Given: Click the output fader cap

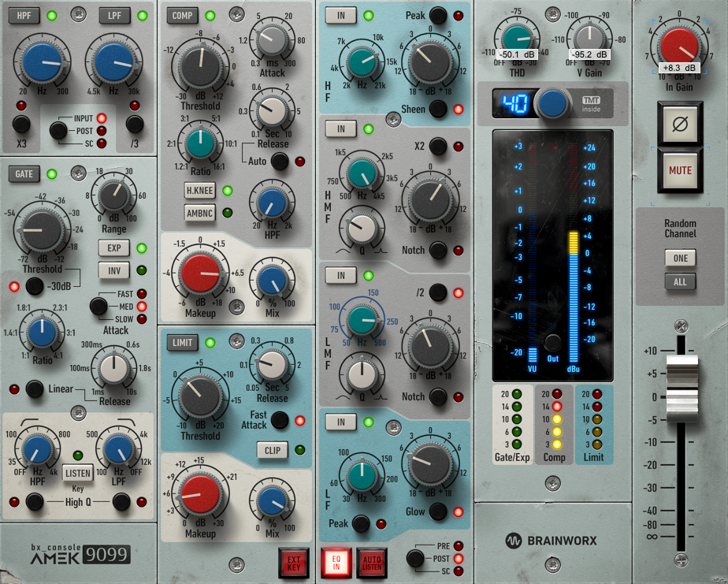Looking at the screenshot, I should [682, 389].
